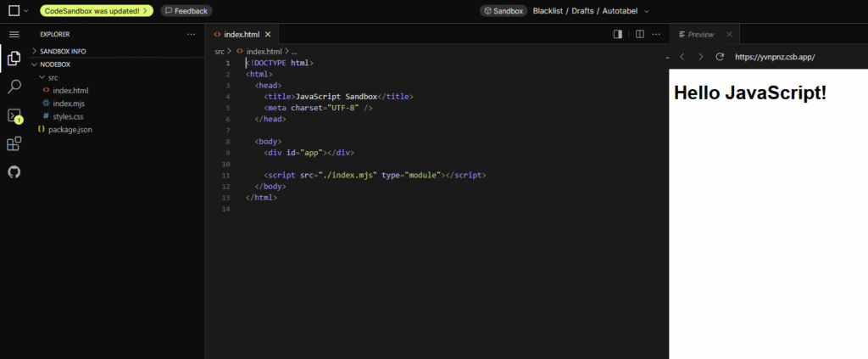Open the terminal/DevTools icon with badge
This screenshot has height=359, width=868.
pyautogui.click(x=14, y=115)
